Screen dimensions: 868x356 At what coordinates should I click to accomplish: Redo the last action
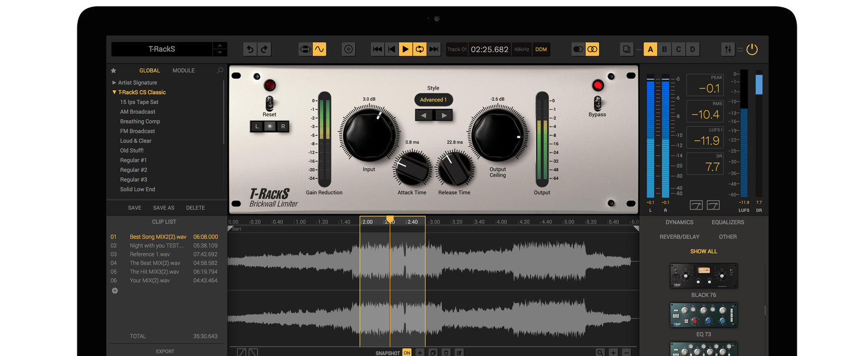(264, 49)
